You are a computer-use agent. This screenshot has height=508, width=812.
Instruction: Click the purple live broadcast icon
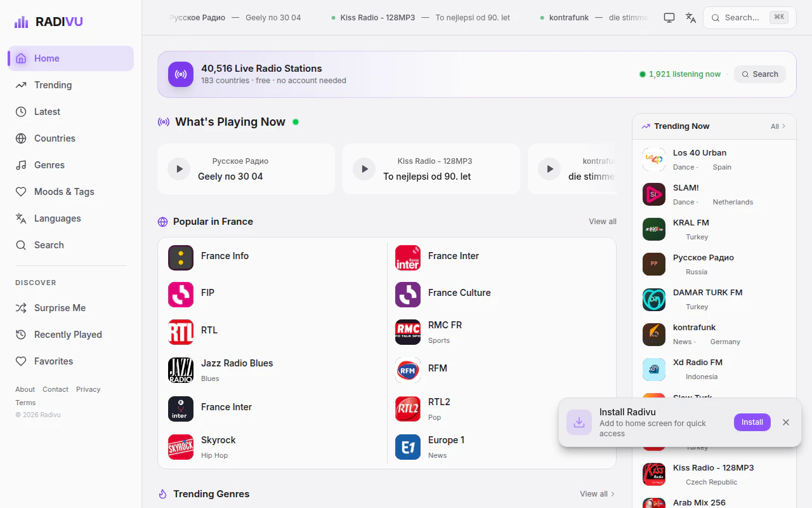click(181, 74)
